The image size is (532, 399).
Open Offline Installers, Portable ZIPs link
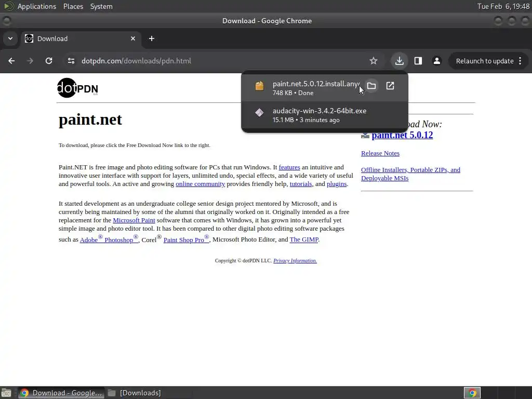[410, 174]
